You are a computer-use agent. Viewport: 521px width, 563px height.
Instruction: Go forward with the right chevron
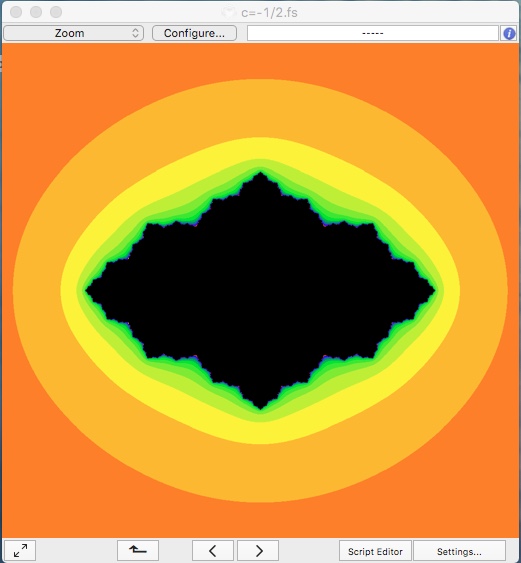pos(259,550)
